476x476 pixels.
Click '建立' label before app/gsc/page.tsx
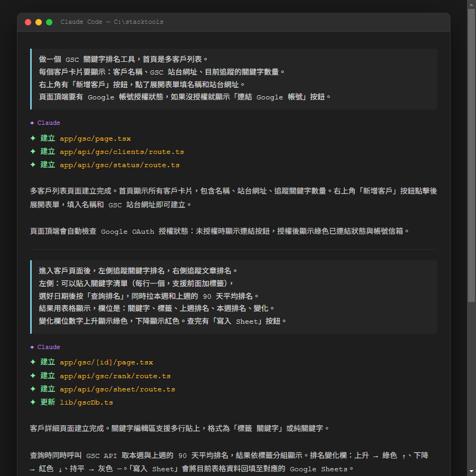(48, 139)
